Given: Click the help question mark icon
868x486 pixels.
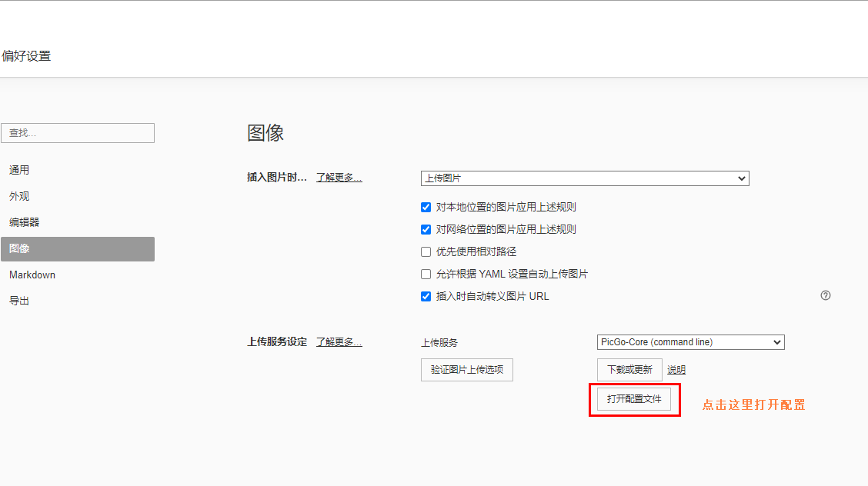Looking at the screenshot, I should [826, 295].
